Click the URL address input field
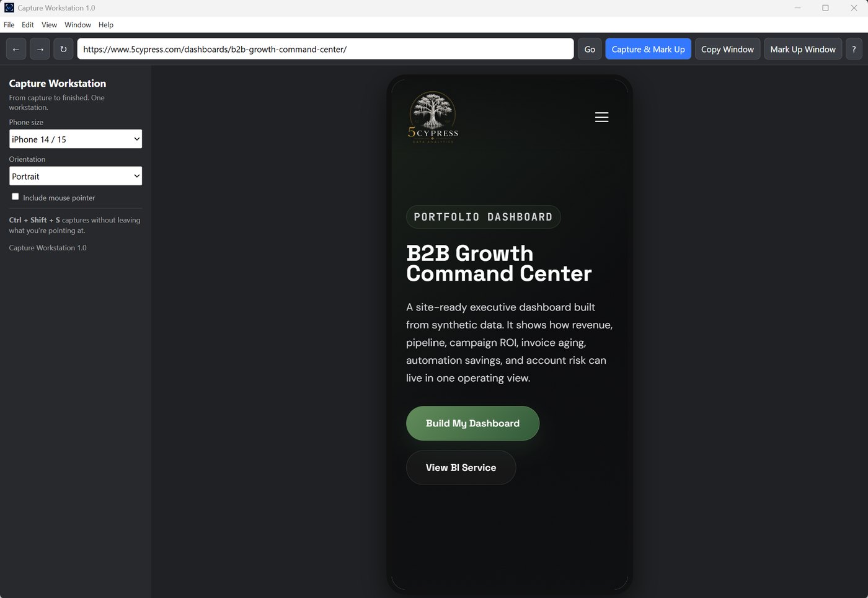868x598 pixels. tap(325, 49)
